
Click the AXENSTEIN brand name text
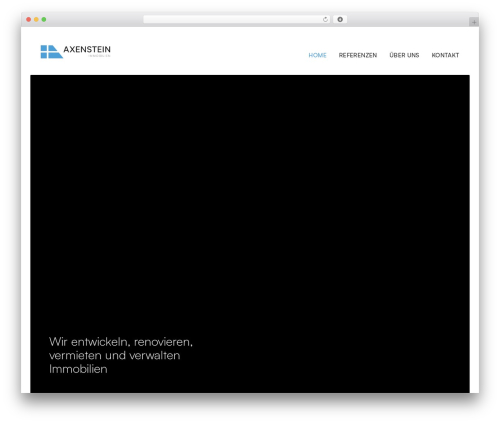click(x=87, y=49)
